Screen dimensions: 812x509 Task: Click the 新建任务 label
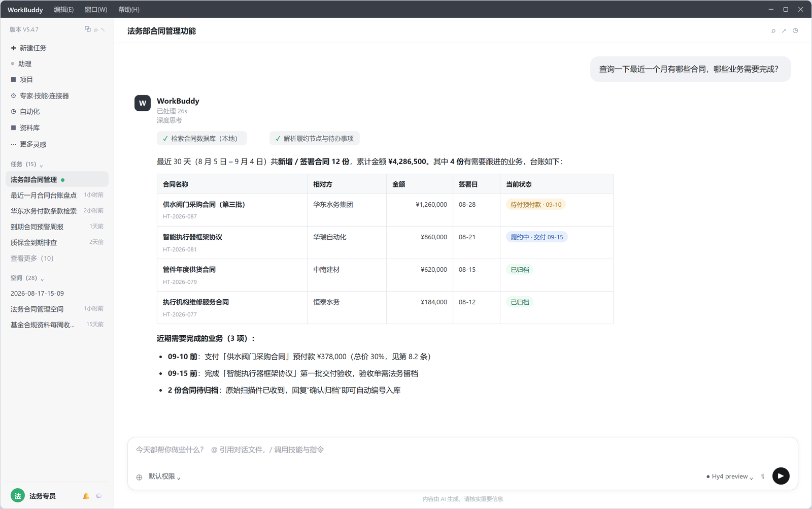33,48
